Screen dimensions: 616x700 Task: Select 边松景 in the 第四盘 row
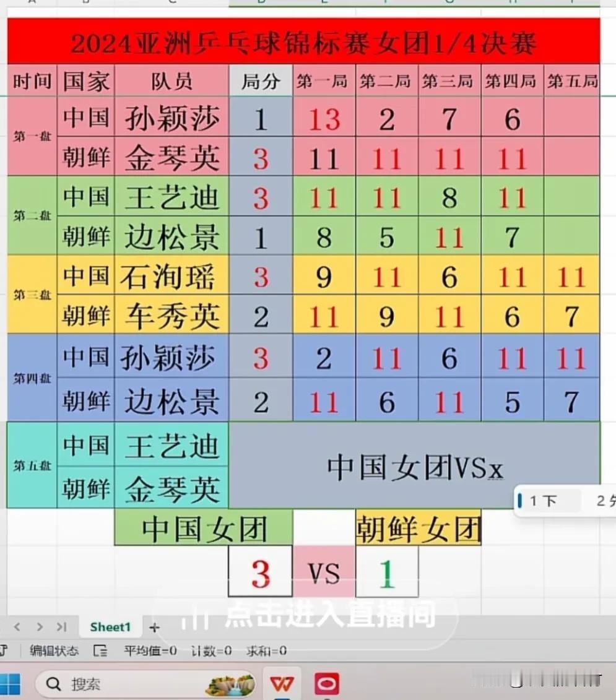[x=171, y=400]
